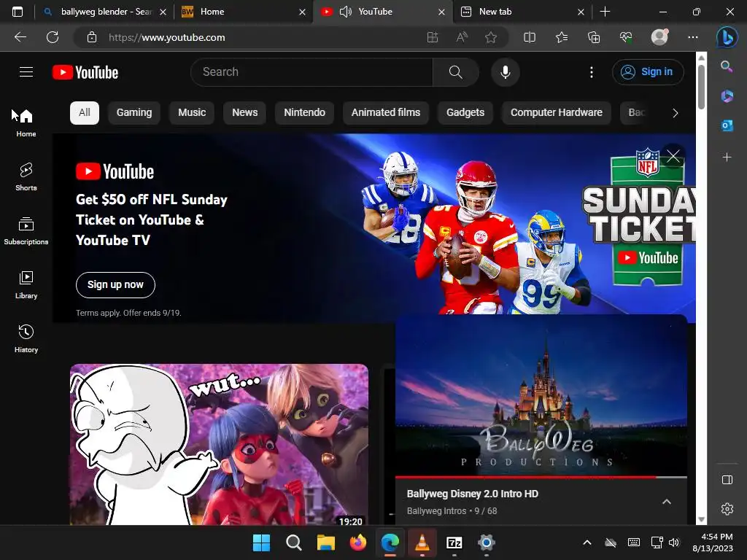Open Edge sidebar settings gear
This screenshot has height=560, width=747.
[727, 509]
